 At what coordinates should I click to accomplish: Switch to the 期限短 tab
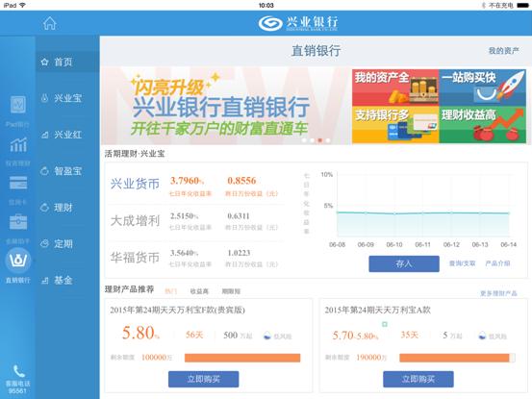pos(231,291)
